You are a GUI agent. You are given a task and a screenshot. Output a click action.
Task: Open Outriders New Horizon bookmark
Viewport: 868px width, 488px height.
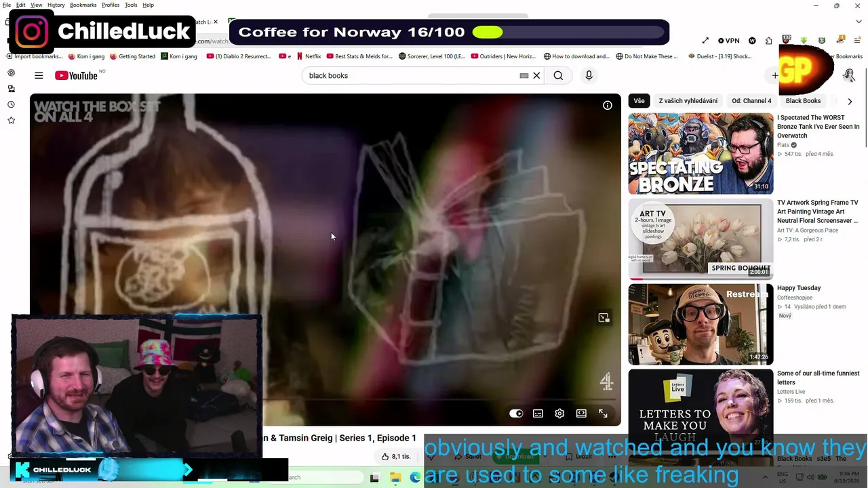[x=503, y=56]
